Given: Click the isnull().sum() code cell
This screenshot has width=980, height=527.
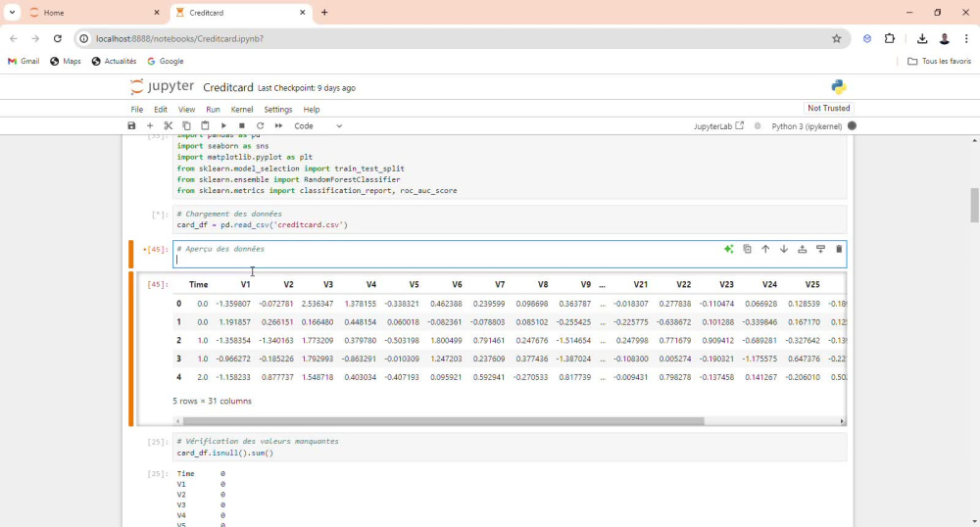Looking at the screenshot, I should pos(510,447).
